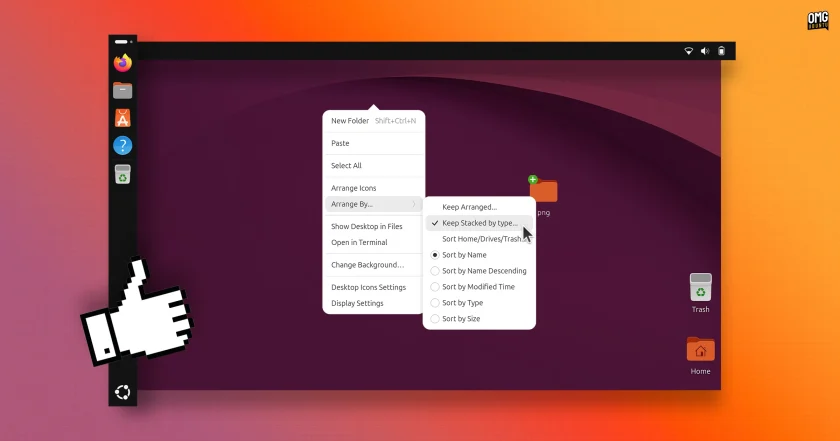Click the Activities pill in top corner
This screenshot has width=840, height=441.
[122, 42]
